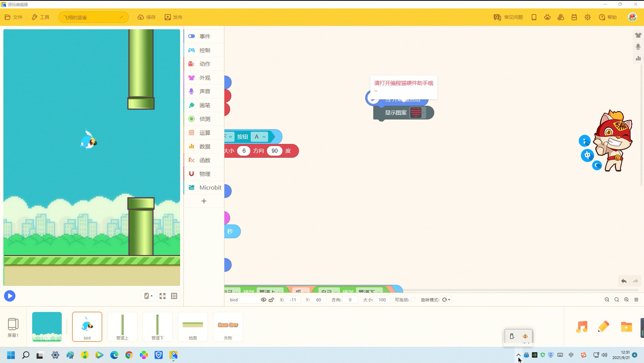
Task: Open the 旋转模式 rotation mode dropdown
Action: [x=446, y=300]
